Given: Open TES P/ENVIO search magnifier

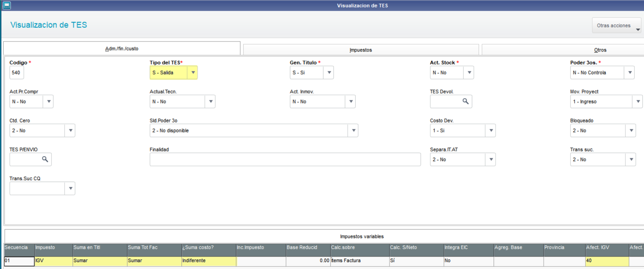Looking at the screenshot, I should pos(45,159).
